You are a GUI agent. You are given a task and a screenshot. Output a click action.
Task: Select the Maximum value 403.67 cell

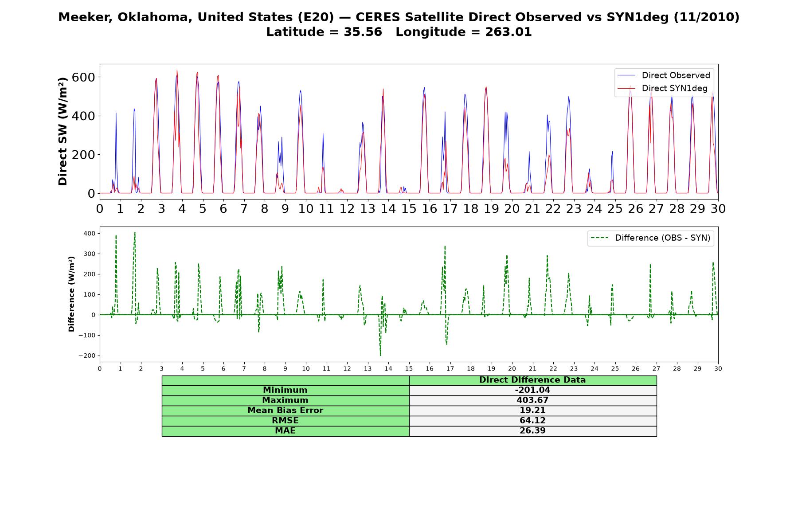click(x=533, y=400)
